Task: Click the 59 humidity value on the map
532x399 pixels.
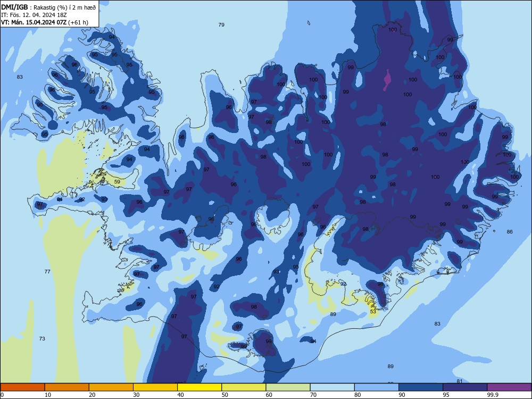Action: pos(117,182)
